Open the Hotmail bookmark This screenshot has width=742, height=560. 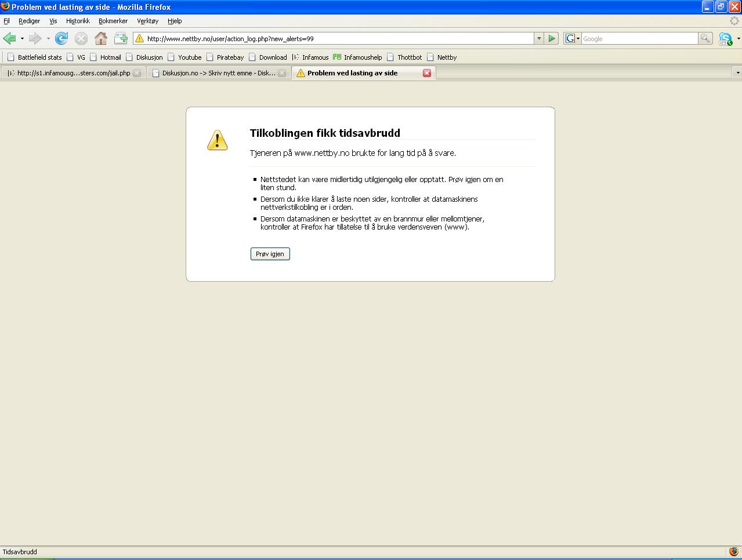coord(105,57)
